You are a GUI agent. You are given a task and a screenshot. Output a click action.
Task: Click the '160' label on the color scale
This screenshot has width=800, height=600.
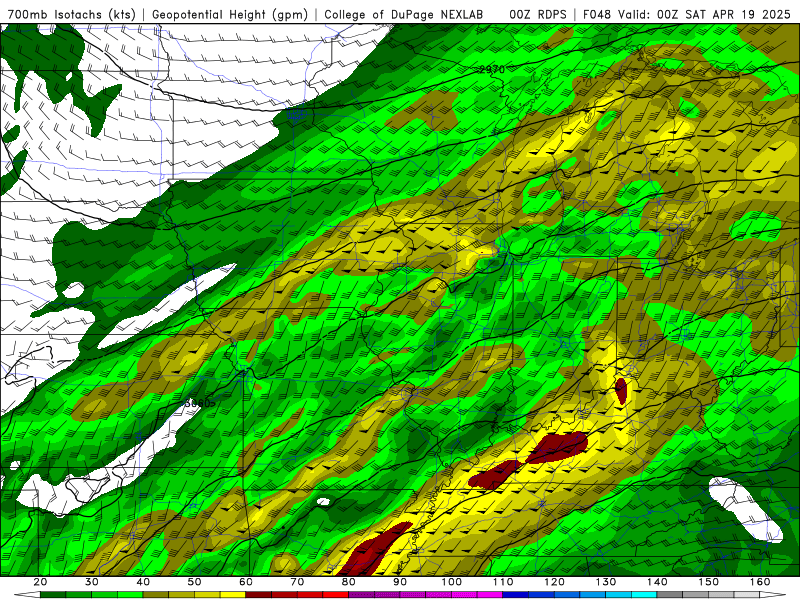[x=760, y=582]
